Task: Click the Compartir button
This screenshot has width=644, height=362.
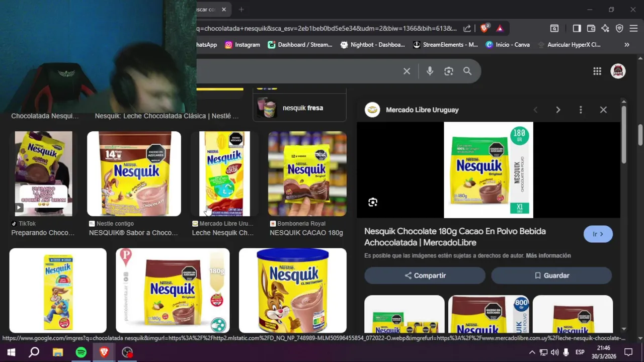Action: (x=425, y=276)
